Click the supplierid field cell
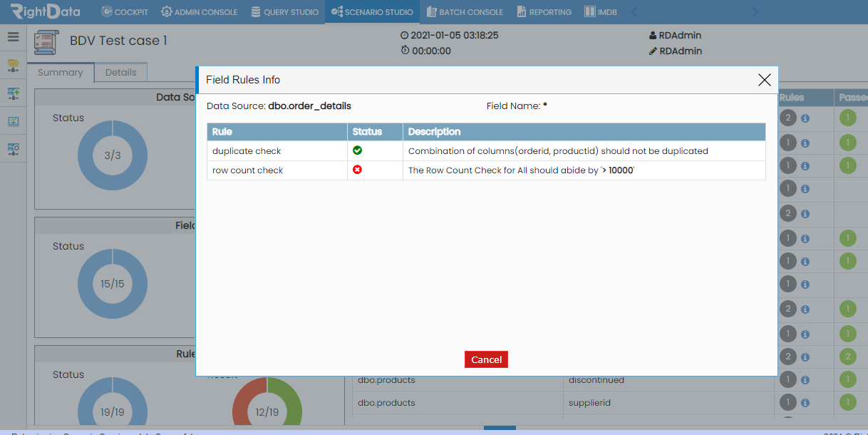 (x=589, y=403)
